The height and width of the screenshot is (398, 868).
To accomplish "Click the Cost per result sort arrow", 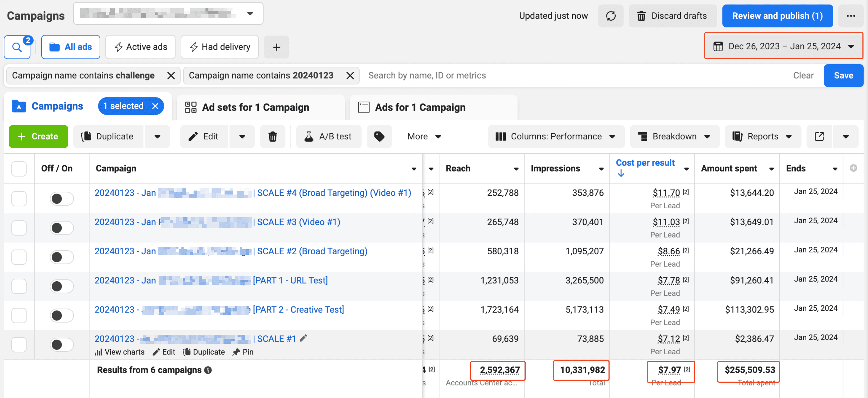I will click(621, 173).
